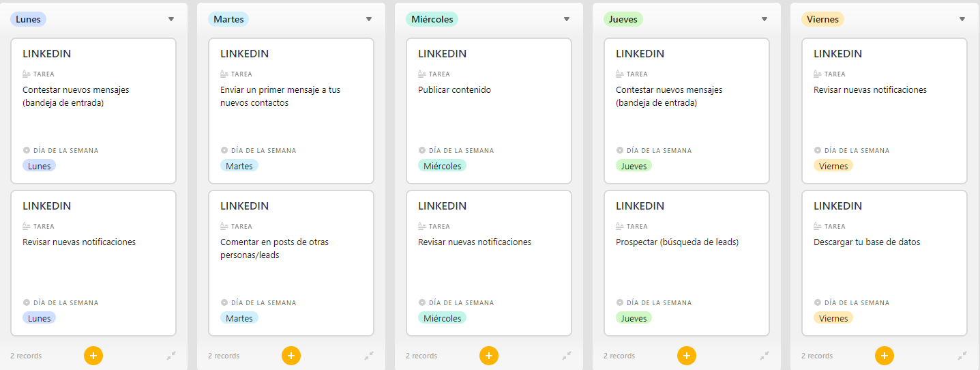The width and height of the screenshot is (980, 370).
Task: Collapse the Martes stack with arrows icon
Action: [369, 356]
